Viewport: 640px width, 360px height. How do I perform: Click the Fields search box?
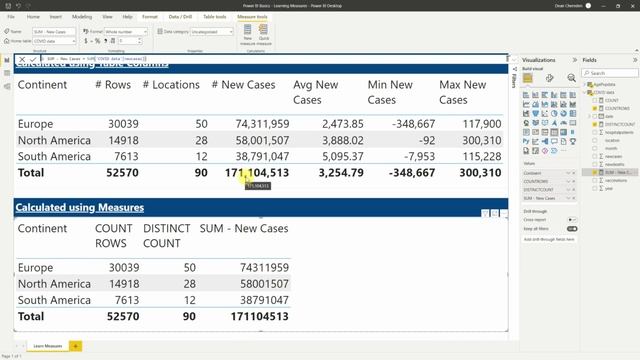(610, 73)
